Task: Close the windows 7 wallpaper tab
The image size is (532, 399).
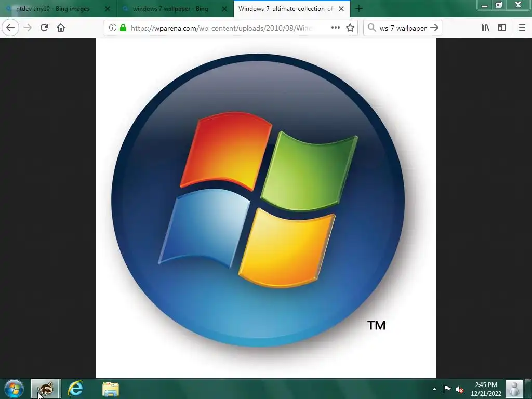Action: [224, 9]
